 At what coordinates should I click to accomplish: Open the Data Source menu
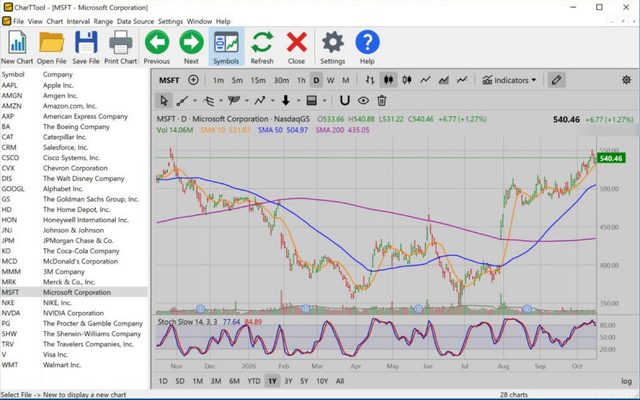point(135,21)
